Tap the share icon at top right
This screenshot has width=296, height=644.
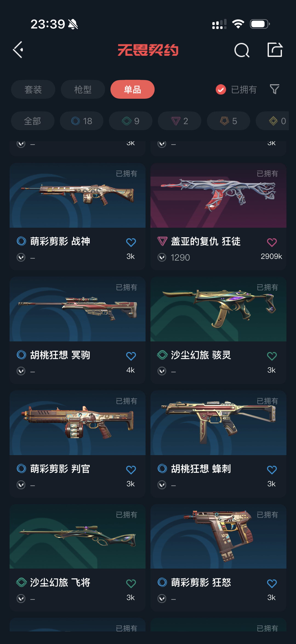[x=275, y=50]
